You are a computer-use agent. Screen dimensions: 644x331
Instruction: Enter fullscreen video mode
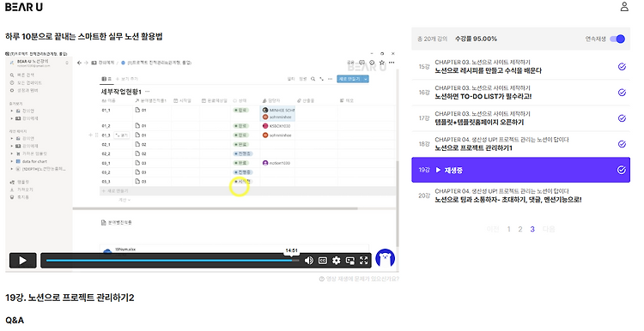coord(363,261)
